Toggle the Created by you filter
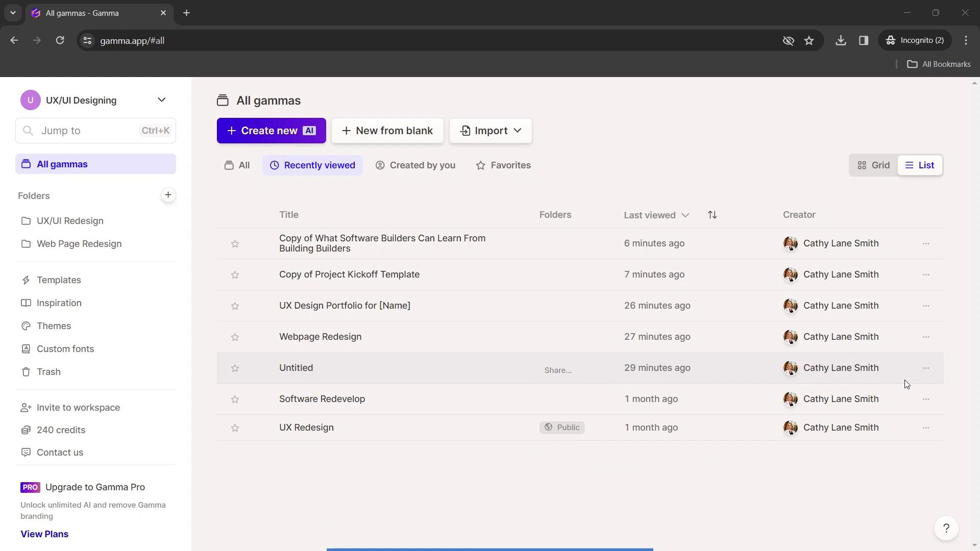980x551 pixels. click(415, 165)
